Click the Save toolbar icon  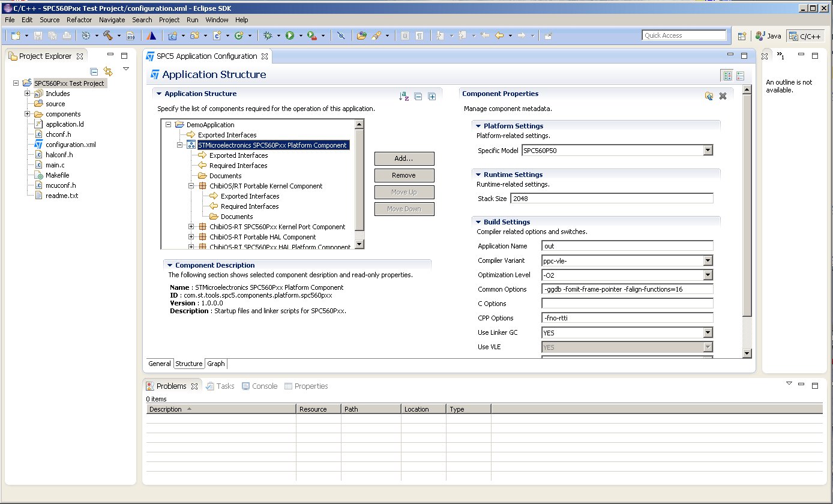pos(38,36)
